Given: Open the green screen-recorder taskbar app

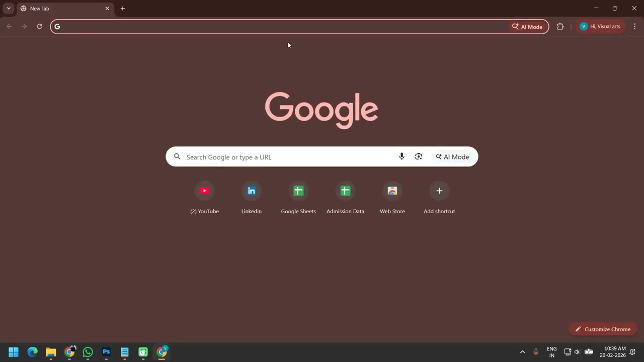Looking at the screenshot, I should 143,352.
